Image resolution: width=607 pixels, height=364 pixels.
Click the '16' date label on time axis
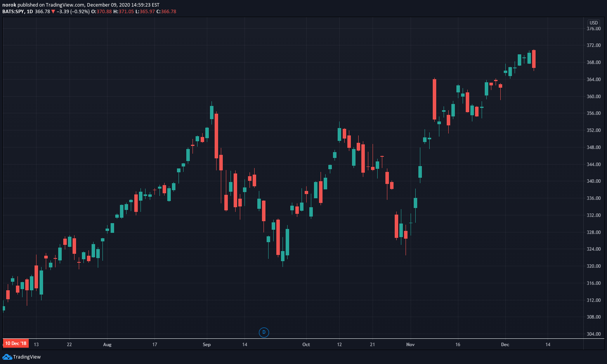[458, 345]
